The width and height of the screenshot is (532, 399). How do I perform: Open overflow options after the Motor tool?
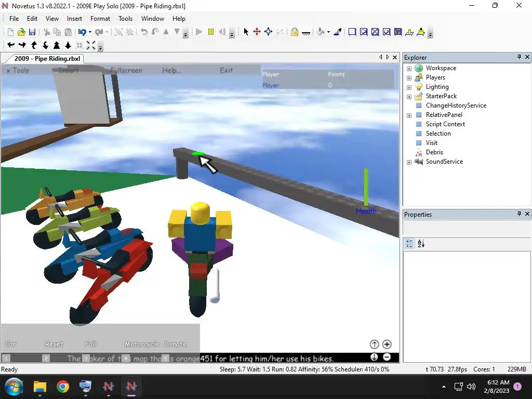point(430,34)
